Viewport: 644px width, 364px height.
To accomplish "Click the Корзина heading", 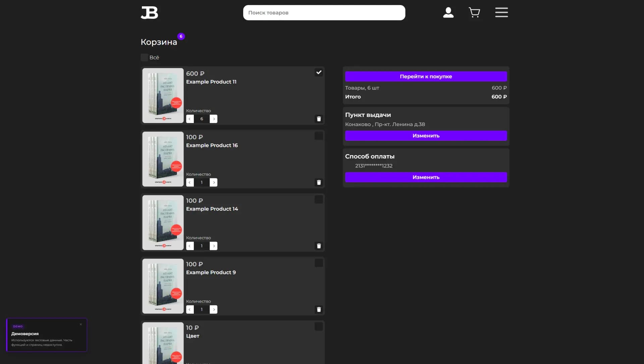I will tap(159, 42).
